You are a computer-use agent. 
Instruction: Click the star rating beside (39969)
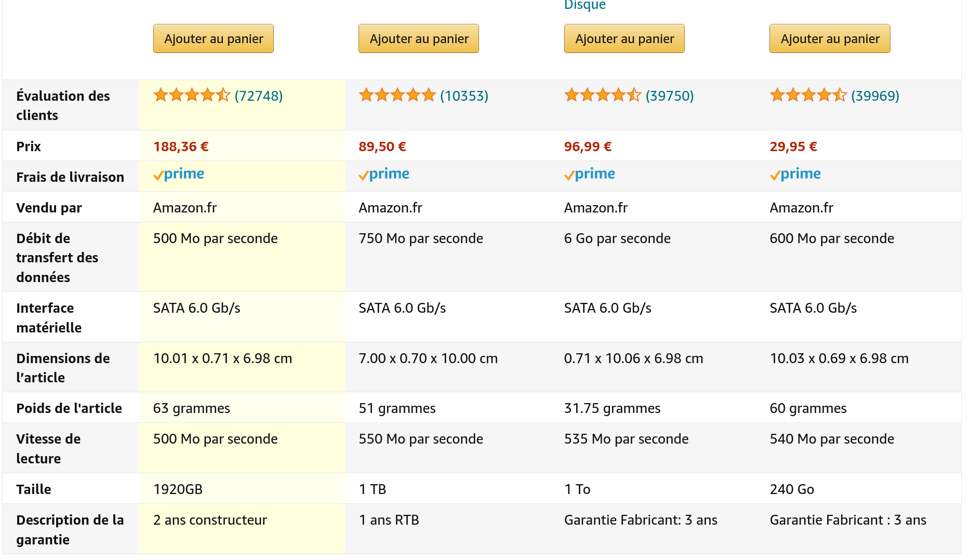[x=808, y=96]
